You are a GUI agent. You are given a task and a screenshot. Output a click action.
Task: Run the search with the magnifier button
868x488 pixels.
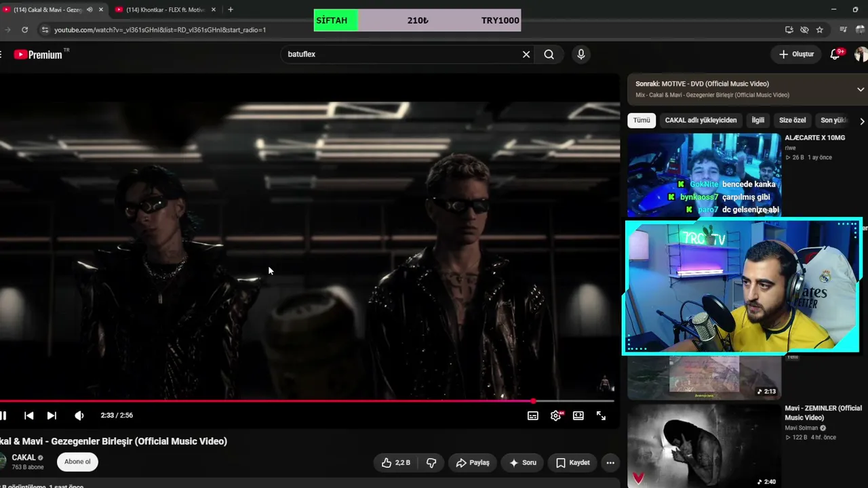pyautogui.click(x=549, y=54)
